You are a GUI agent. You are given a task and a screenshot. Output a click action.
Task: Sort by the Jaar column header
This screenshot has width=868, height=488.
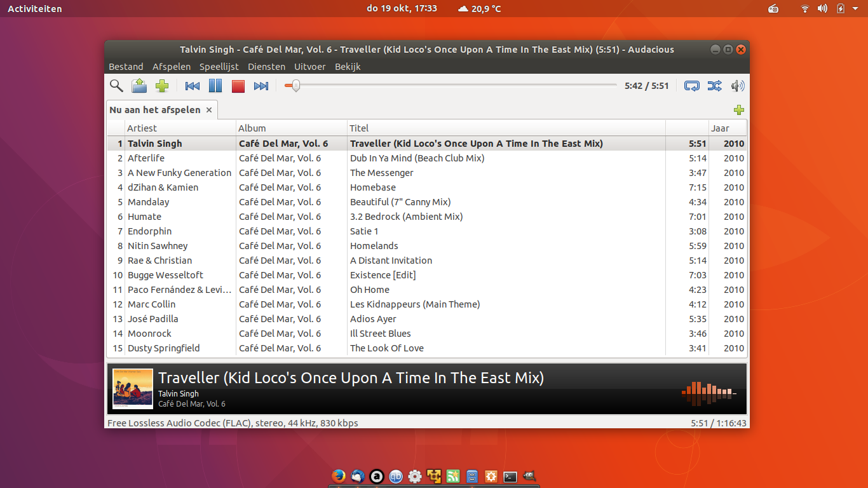tap(728, 128)
